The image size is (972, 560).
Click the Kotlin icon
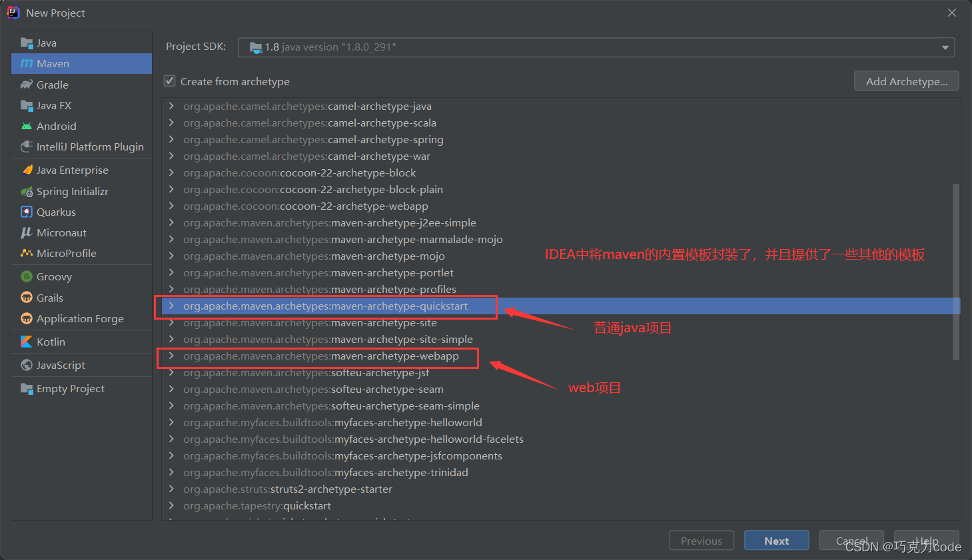click(x=27, y=342)
